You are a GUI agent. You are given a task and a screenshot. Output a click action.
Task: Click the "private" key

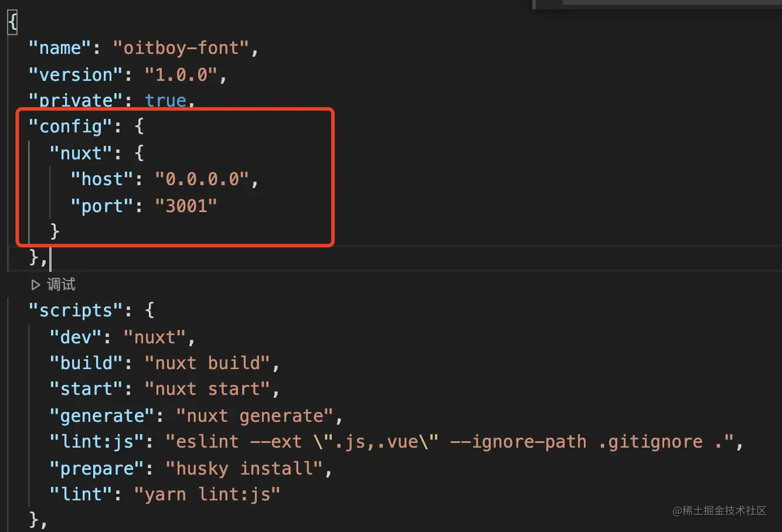(x=76, y=101)
